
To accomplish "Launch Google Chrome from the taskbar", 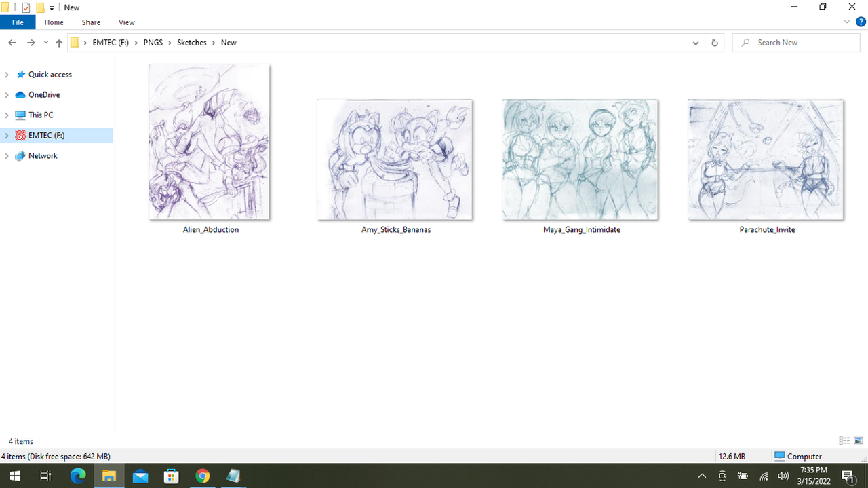I will (x=203, y=476).
